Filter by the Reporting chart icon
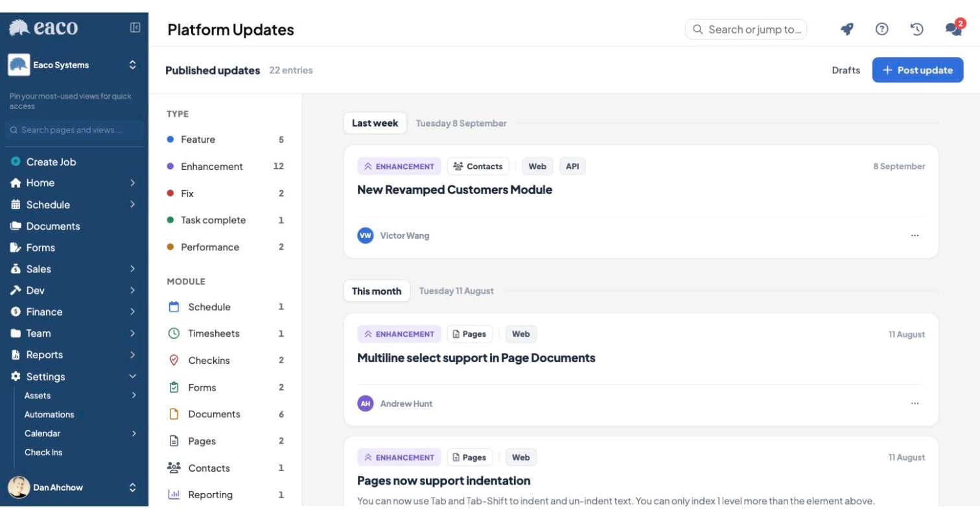The width and height of the screenshot is (980, 519). pyautogui.click(x=174, y=494)
